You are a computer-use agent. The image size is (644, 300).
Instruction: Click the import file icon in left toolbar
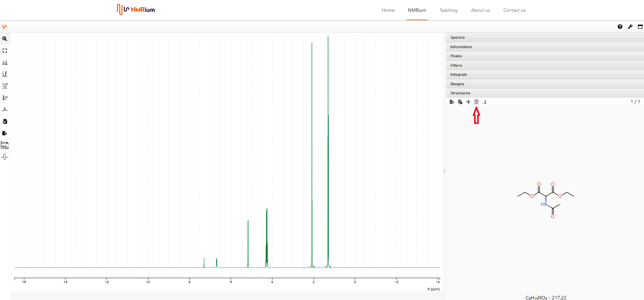pyautogui.click(x=5, y=121)
